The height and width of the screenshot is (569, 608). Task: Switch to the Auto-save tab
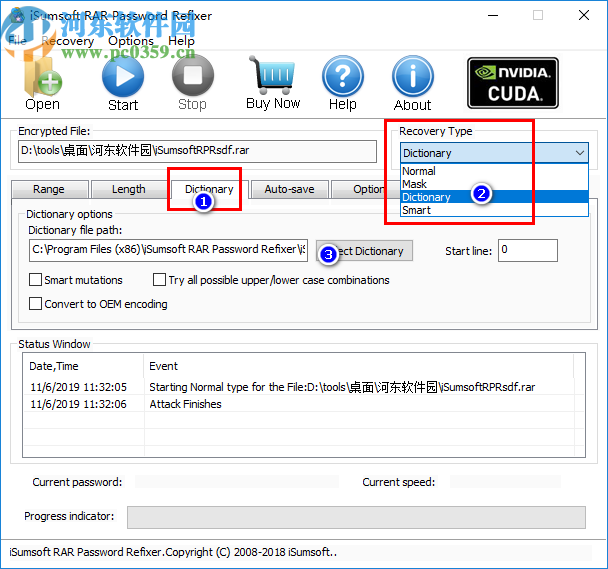click(x=289, y=189)
